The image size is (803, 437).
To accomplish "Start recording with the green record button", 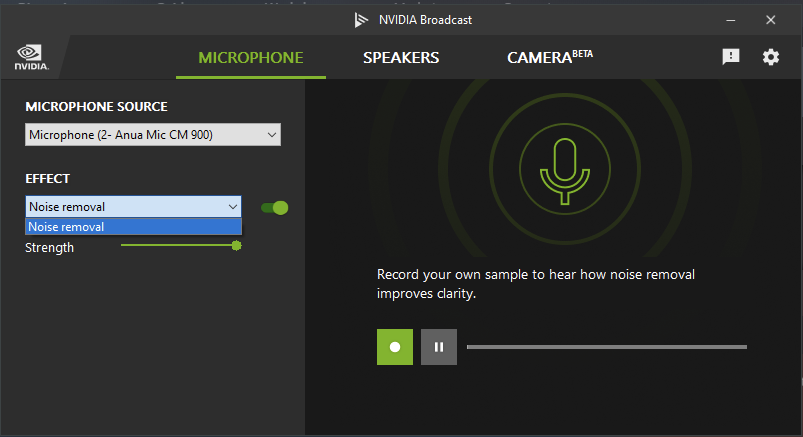I will pyautogui.click(x=395, y=347).
